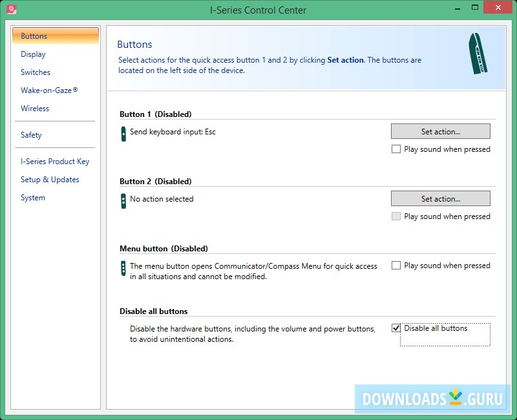Image resolution: width=517 pixels, height=420 pixels.
Task: Open the System page in sidebar
Action: tap(33, 198)
